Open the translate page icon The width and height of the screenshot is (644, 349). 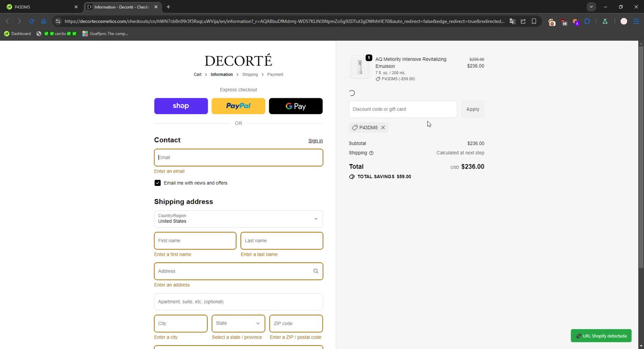point(512,21)
